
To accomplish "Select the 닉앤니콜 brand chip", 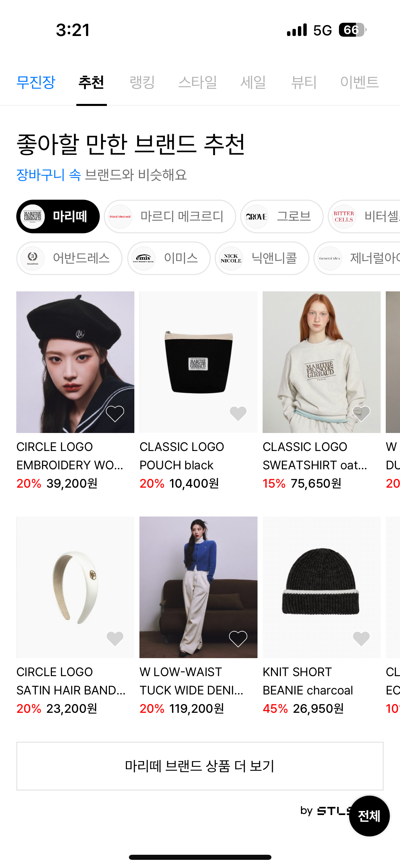I will tap(262, 258).
